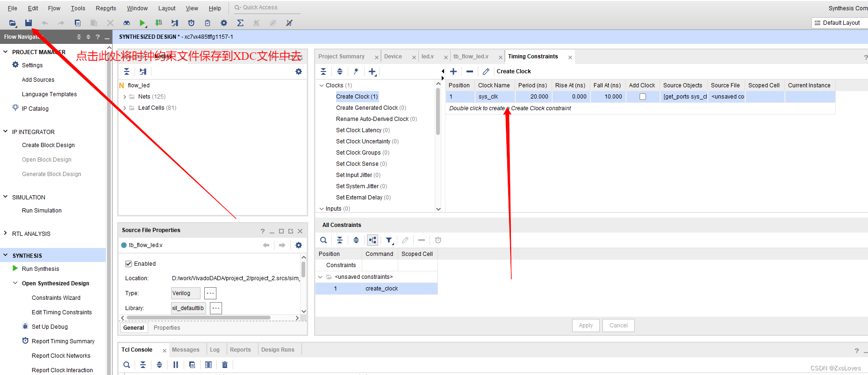
Task: Search in All Constraints with magnifier icon
Action: point(323,240)
